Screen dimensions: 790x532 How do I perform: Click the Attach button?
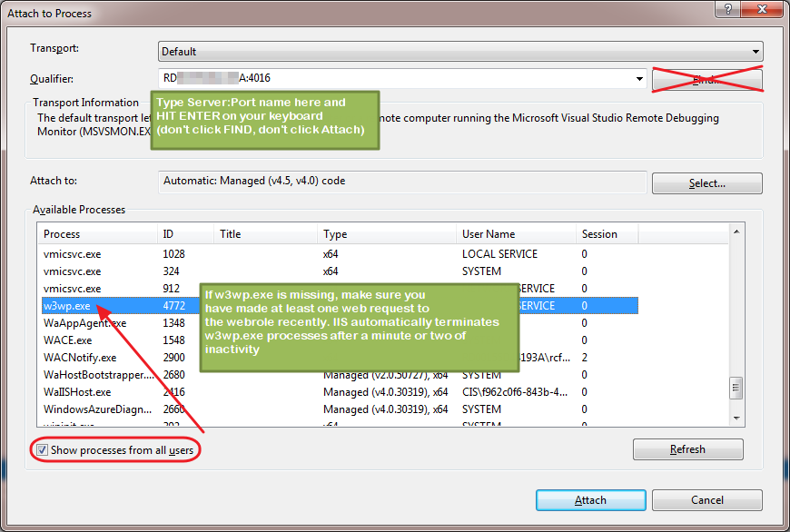pos(590,499)
